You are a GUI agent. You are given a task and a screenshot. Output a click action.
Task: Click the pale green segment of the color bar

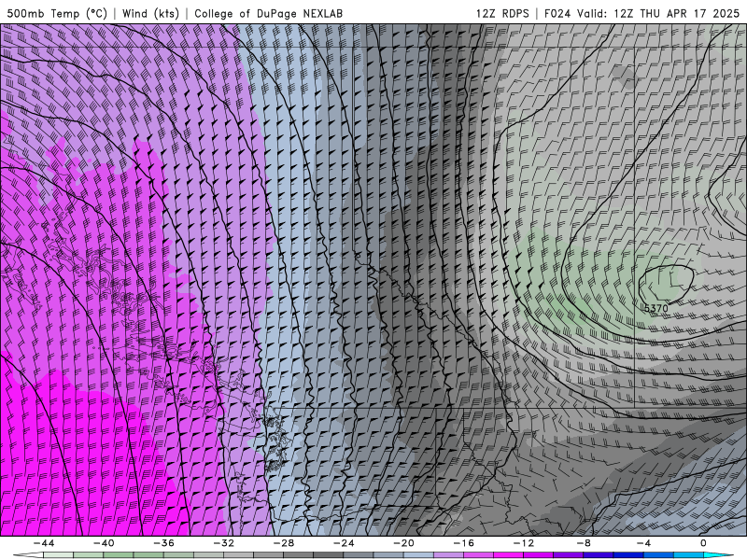click(58, 554)
